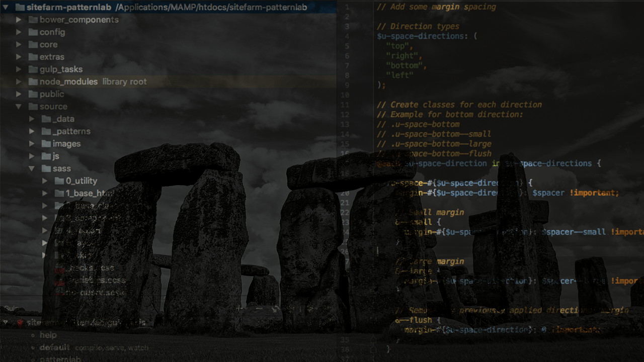
Task: Expand the _patterns folder arrow
Action: [x=32, y=131]
